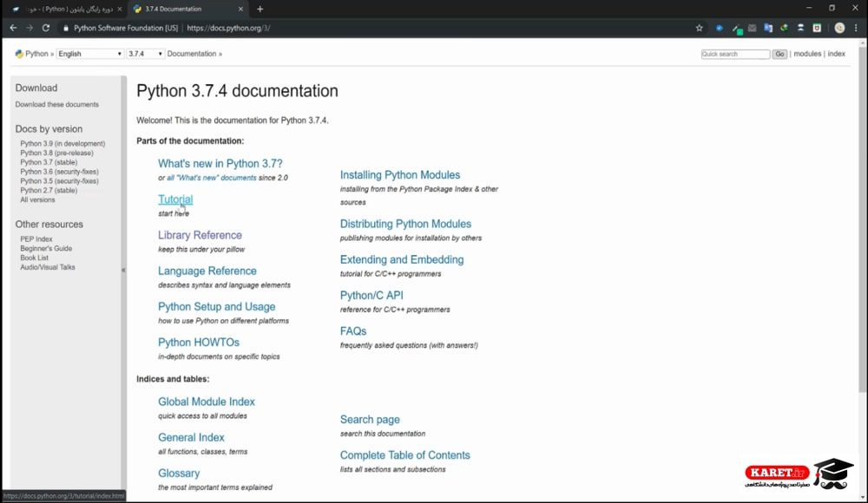Open What's new in Python 3.7?

point(220,164)
